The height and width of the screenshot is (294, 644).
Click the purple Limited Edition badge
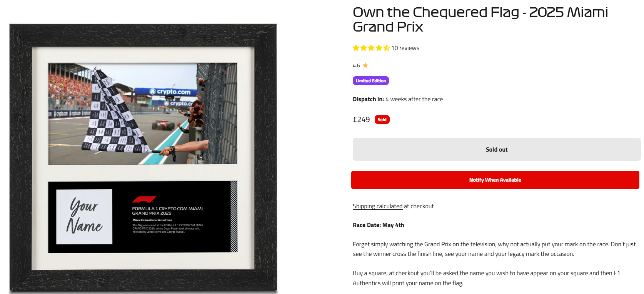(371, 81)
